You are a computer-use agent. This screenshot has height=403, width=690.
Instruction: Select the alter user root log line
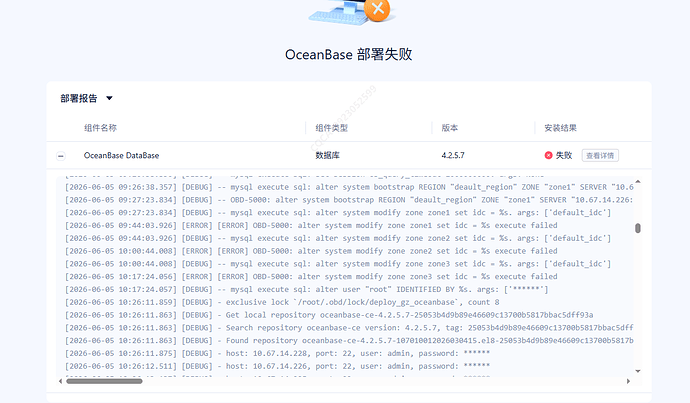click(x=307, y=289)
